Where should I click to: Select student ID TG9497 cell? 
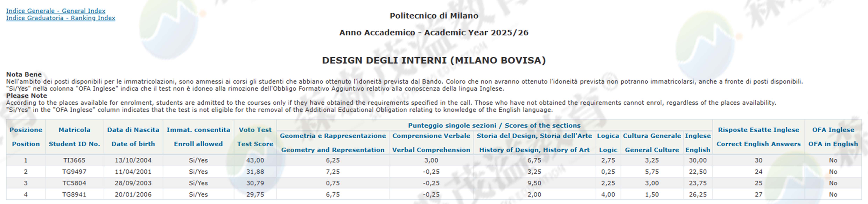point(75,172)
